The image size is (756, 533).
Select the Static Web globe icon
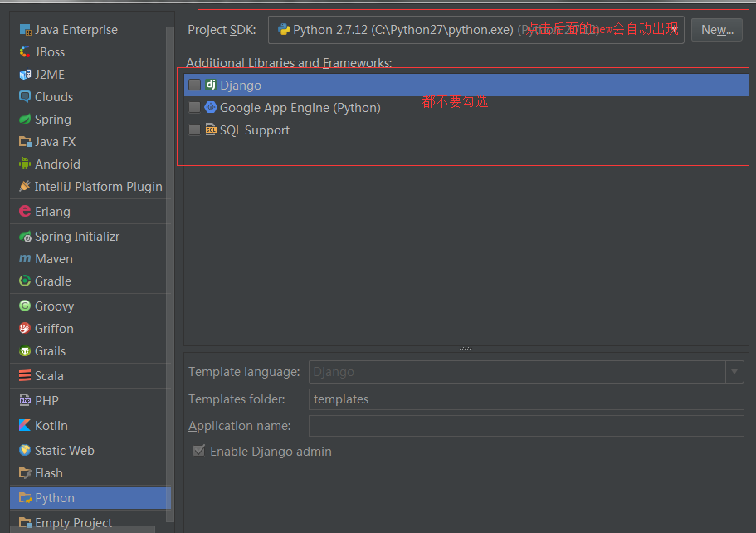(25, 451)
